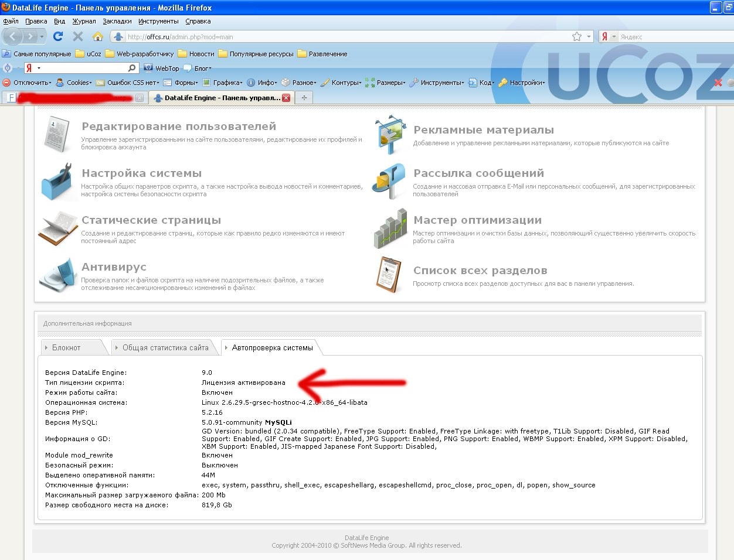Open the Журнал menu
This screenshot has height=560, width=734.
coord(84,21)
